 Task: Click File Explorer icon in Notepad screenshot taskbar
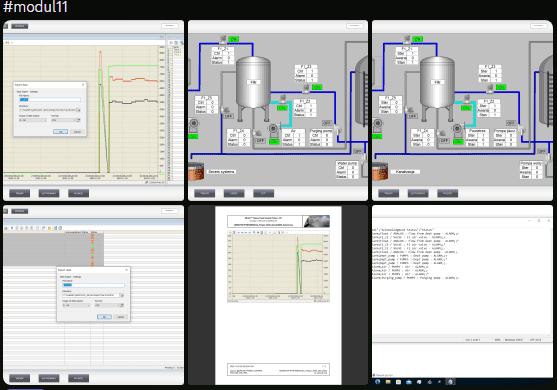point(388,382)
